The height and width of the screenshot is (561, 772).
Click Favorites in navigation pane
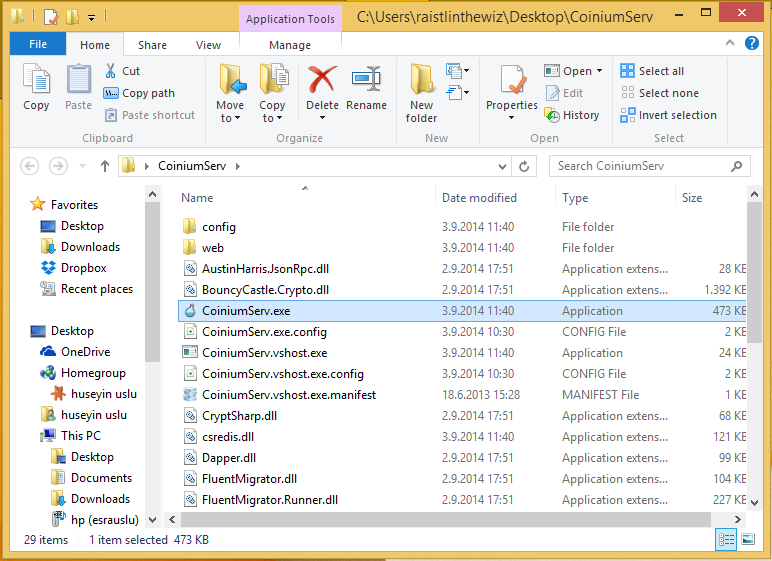coord(64,204)
